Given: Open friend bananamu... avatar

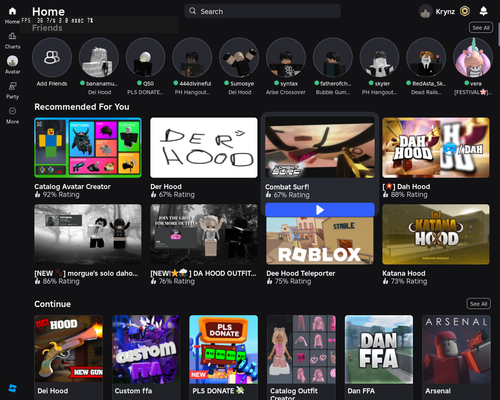Looking at the screenshot, I should point(99,57).
